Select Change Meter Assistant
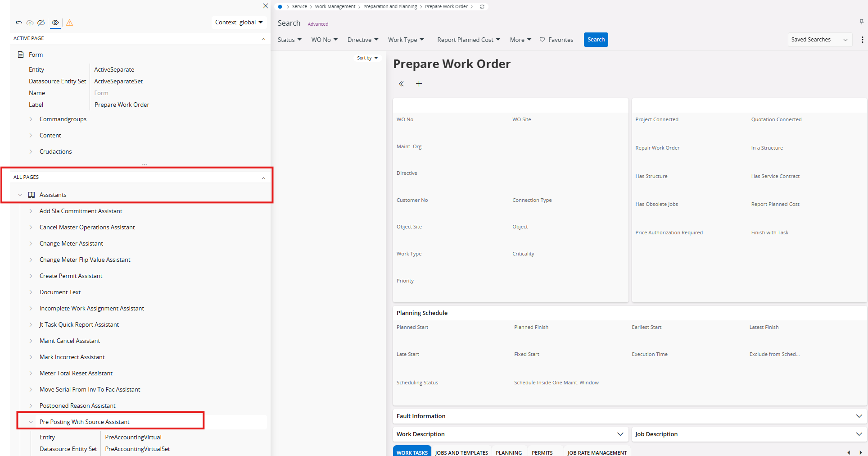This screenshot has width=868, height=456. click(71, 243)
